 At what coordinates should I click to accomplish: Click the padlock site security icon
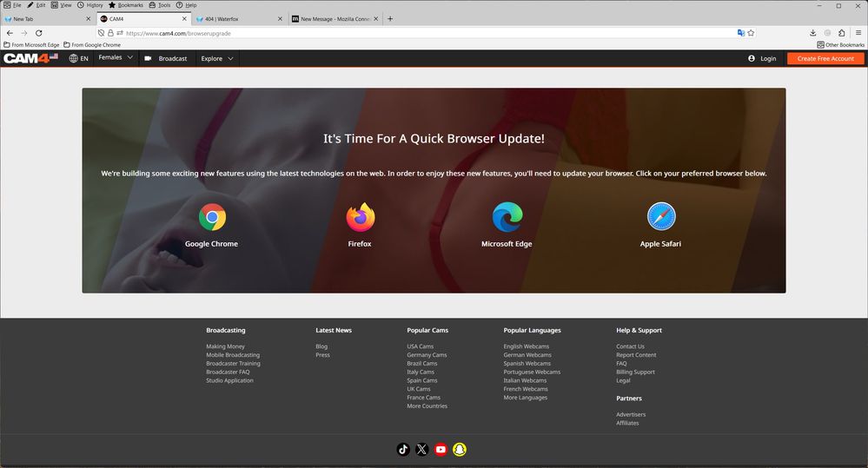[x=110, y=33]
